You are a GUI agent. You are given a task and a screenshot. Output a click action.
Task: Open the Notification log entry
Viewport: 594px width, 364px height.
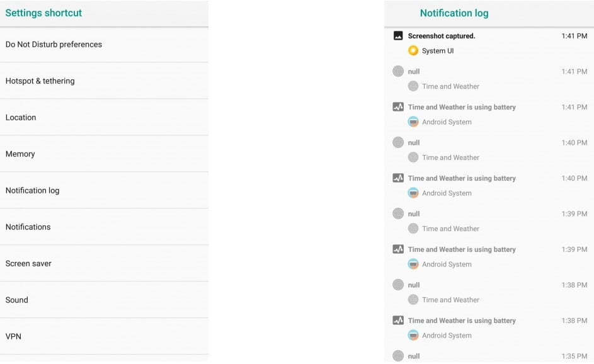click(32, 190)
